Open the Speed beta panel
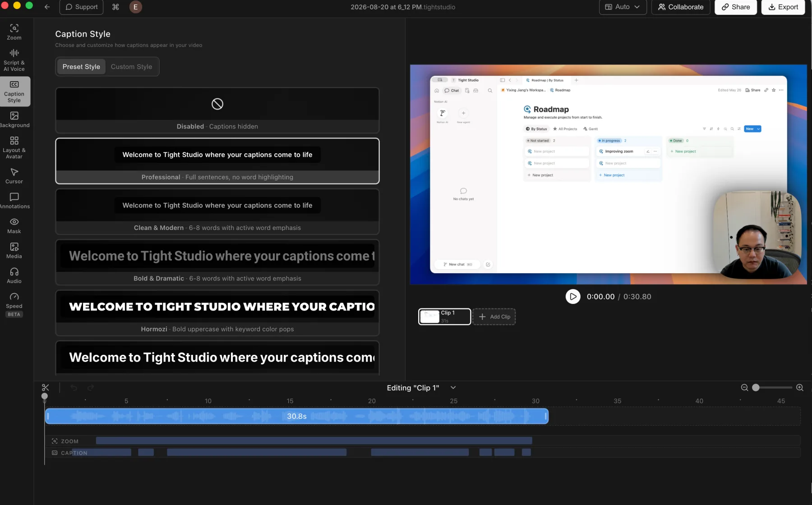Image resolution: width=812 pixels, height=505 pixels. [x=14, y=304]
